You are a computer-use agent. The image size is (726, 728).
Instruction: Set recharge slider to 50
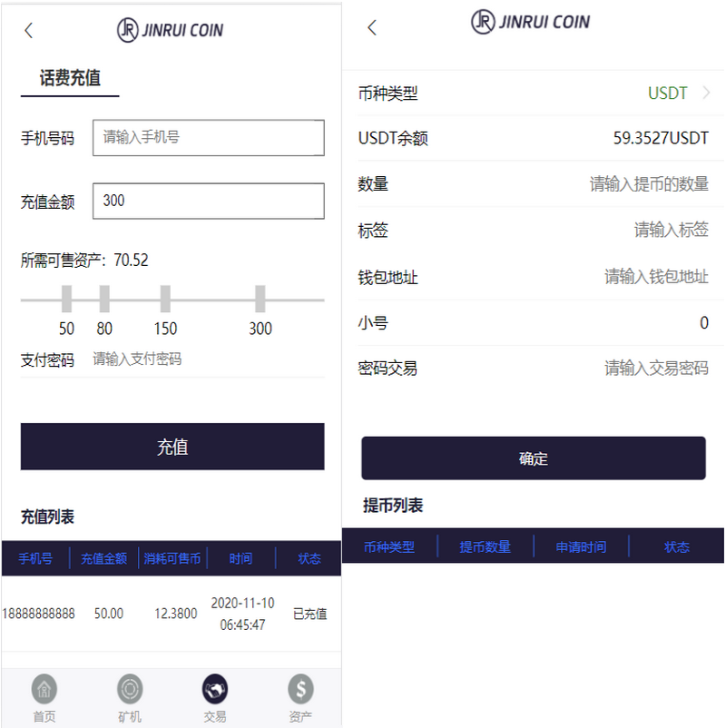tap(67, 300)
